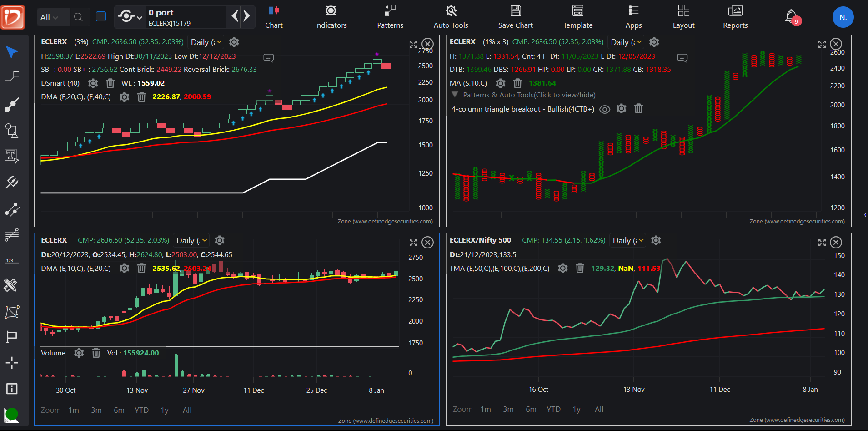
Task: Open the info tool in sidebar
Action: [x=12, y=389]
